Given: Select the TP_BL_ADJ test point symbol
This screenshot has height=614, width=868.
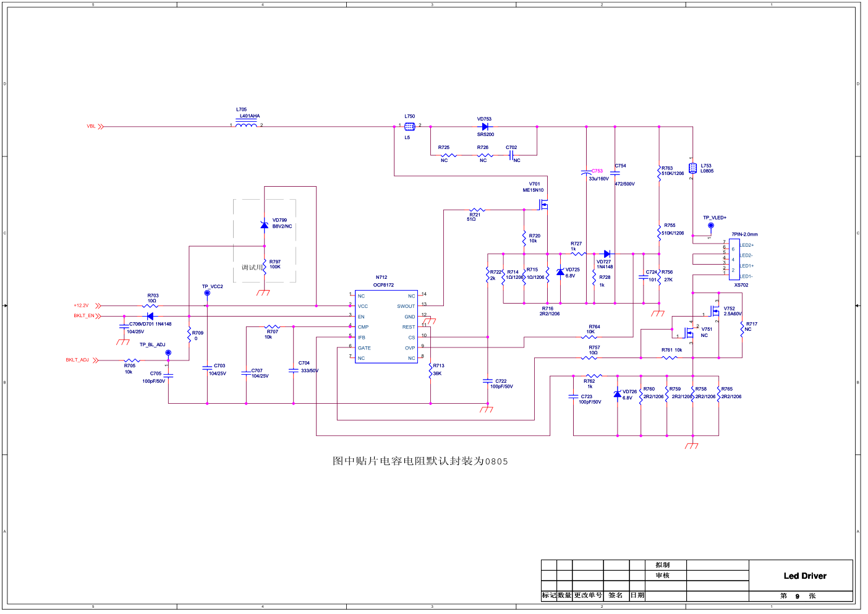Looking at the screenshot, I should (x=168, y=352).
